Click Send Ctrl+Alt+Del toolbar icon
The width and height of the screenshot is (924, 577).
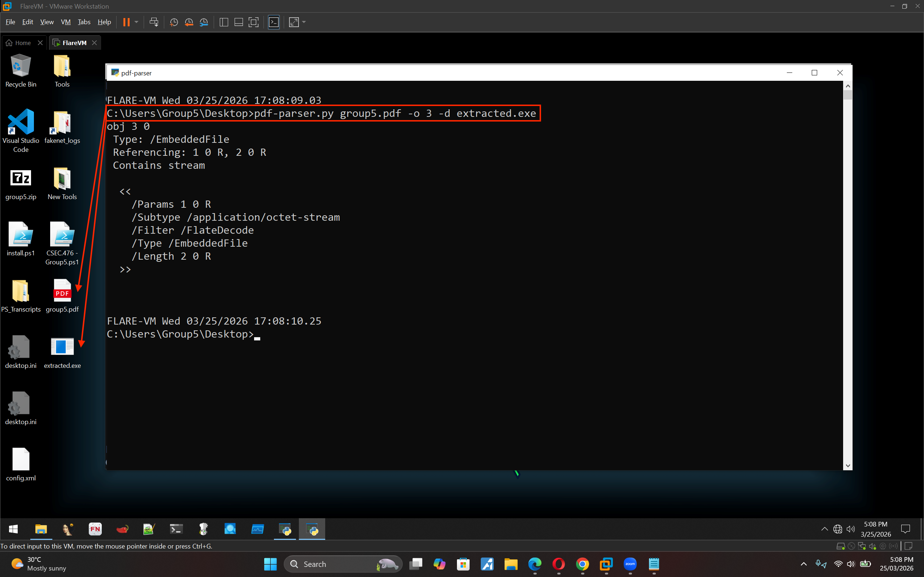pos(154,22)
